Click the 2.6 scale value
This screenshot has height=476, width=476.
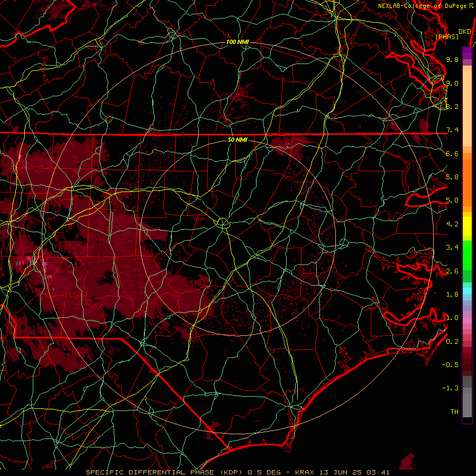tap(452, 271)
